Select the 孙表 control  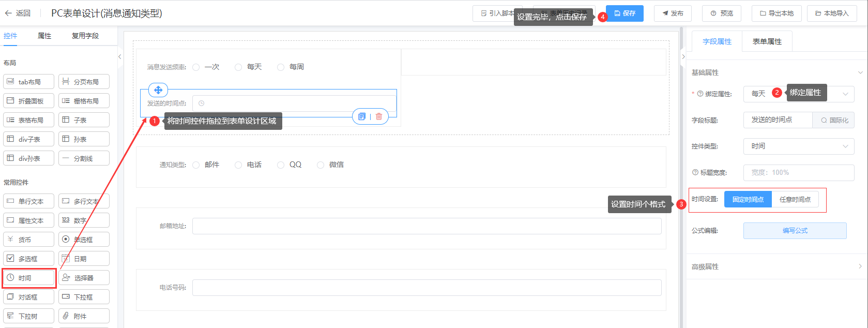pyautogui.click(x=84, y=139)
